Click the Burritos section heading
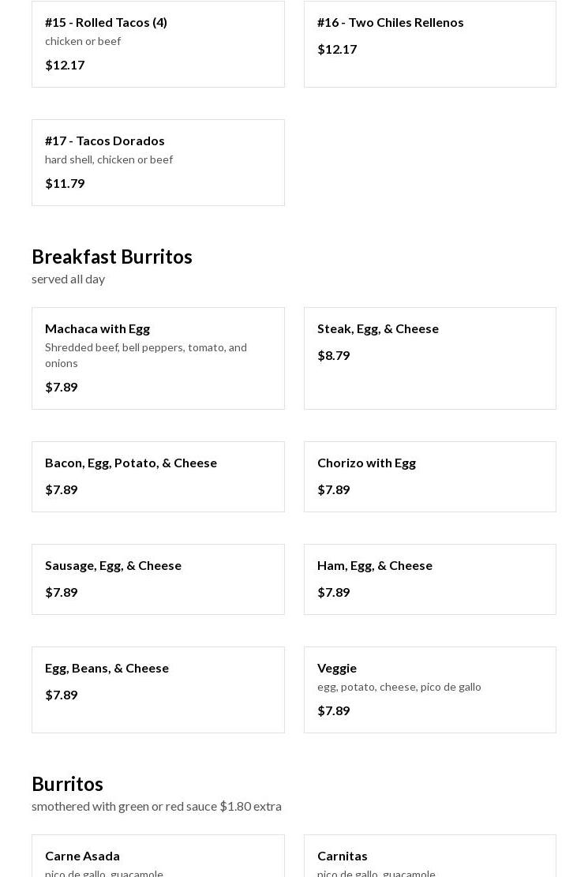Screen dimensions: 588x877 coord(67,784)
